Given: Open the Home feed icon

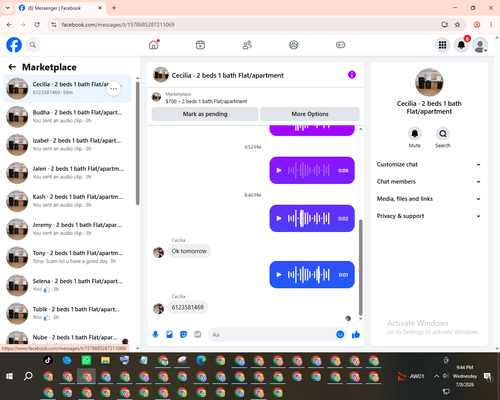Looking at the screenshot, I should (x=154, y=45).
